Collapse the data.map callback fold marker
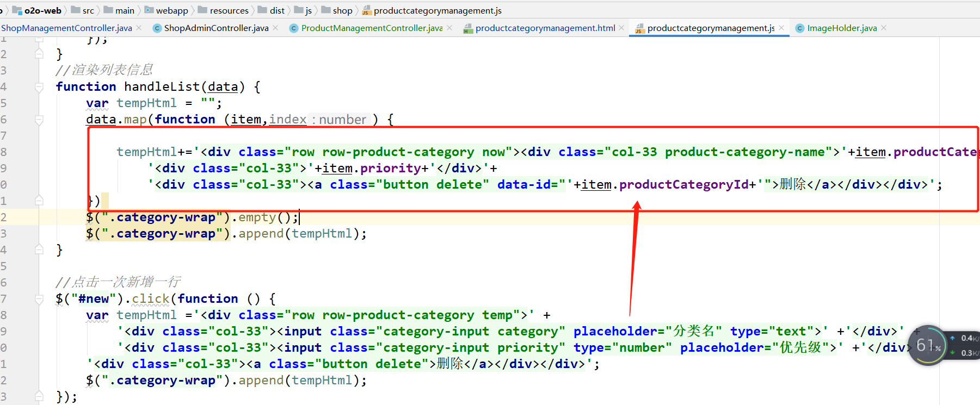This screenshot has width=980, height=405. (39, 120)
